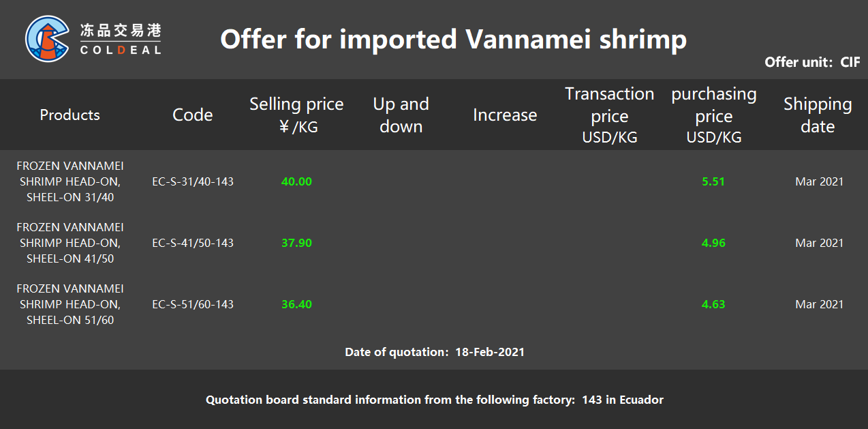Select the code EC-S-31/40-143
Viewport: 868px width, 429px height.
pos(193,181)
